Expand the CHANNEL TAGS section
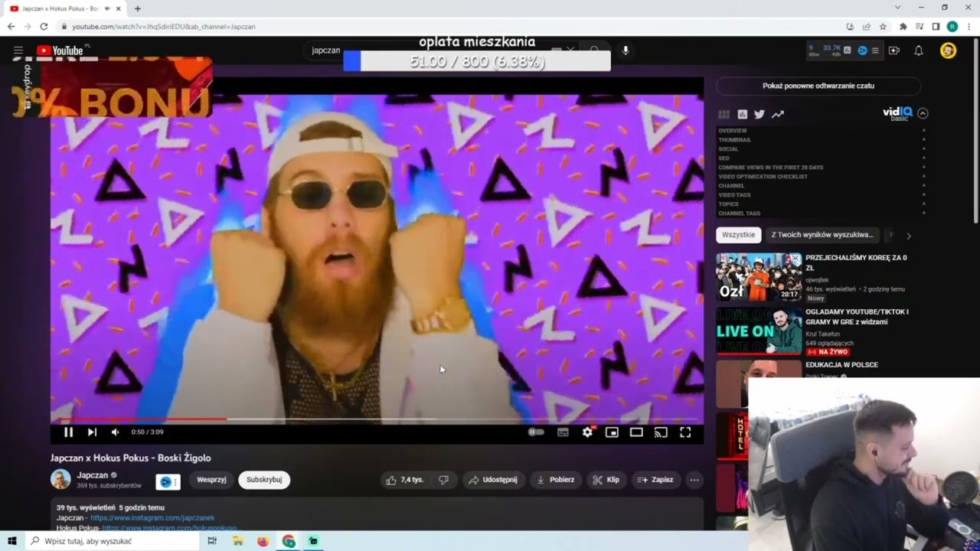This screenshot has height=551, width=980. (x=822, y=214)
